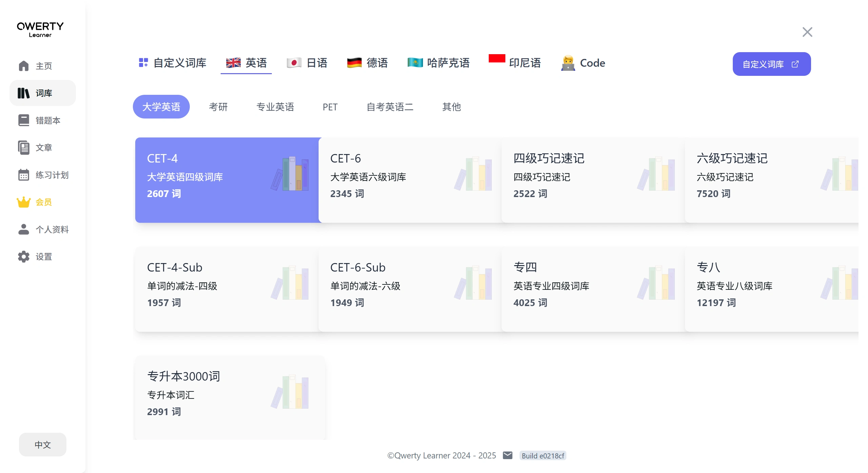Select the 考研 category
The height and width of the screenshot is (473, 868).
[x=218, y=107]
